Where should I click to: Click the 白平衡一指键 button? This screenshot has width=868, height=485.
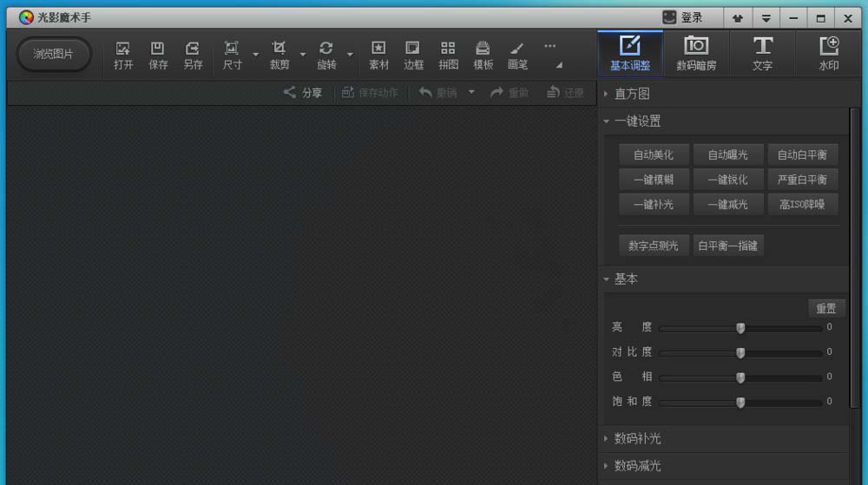(728, 246)
